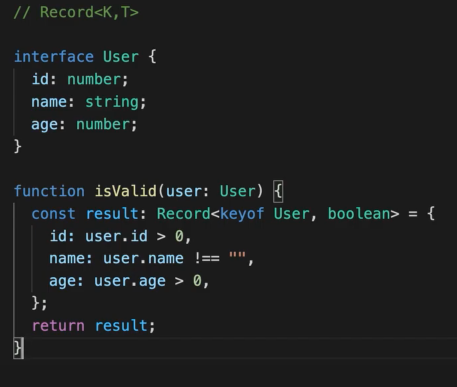This screenshot has height=387, width=457.
Task: Click 'user.age' in the age validation line
Action: 130,281
